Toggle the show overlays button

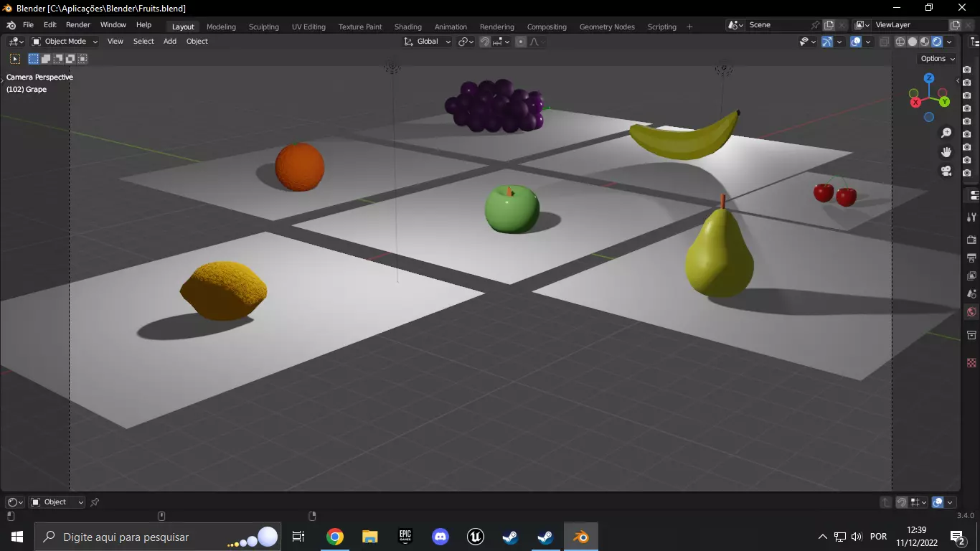tap(856, 42)
